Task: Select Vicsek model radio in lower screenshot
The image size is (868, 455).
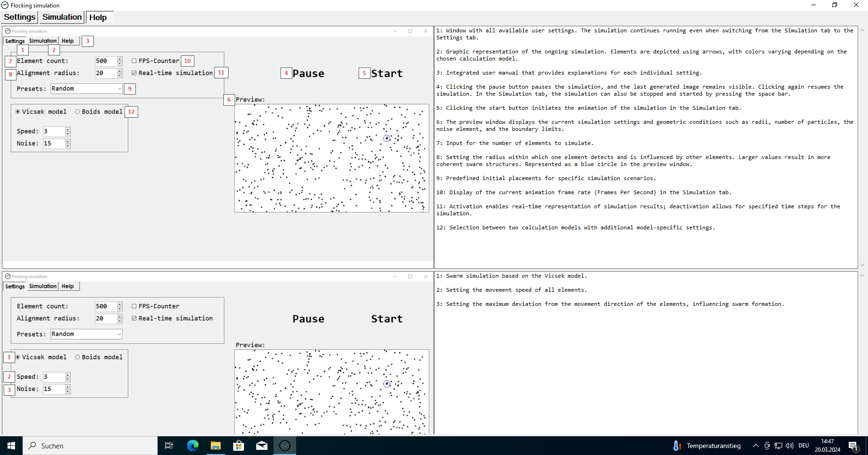Action: click(x=18, y=357)
